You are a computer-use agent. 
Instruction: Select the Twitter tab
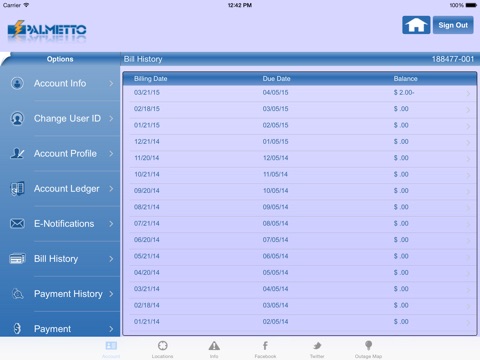coord(317,349)
